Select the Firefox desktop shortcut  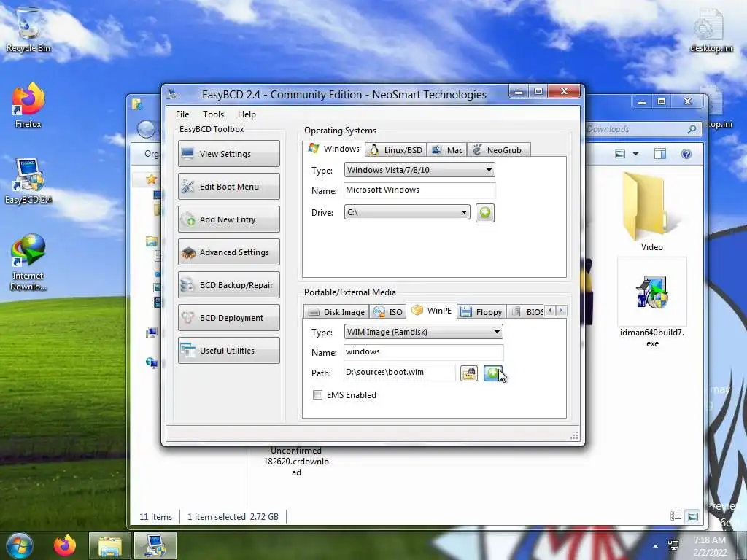(x=28, y=106)
